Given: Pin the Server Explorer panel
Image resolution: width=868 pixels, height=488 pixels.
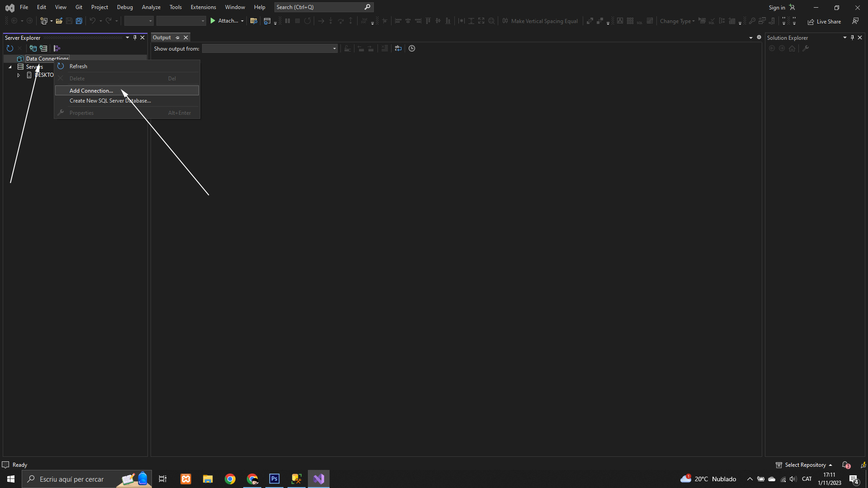Looking at the screenshot, I should coord(135,38).
